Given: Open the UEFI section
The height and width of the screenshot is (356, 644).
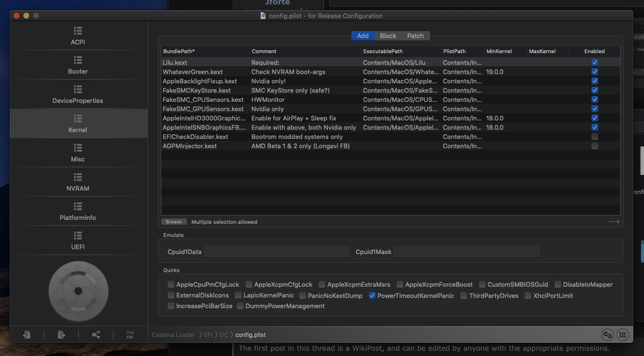Looking at the screenshot, I should point(78,240).
